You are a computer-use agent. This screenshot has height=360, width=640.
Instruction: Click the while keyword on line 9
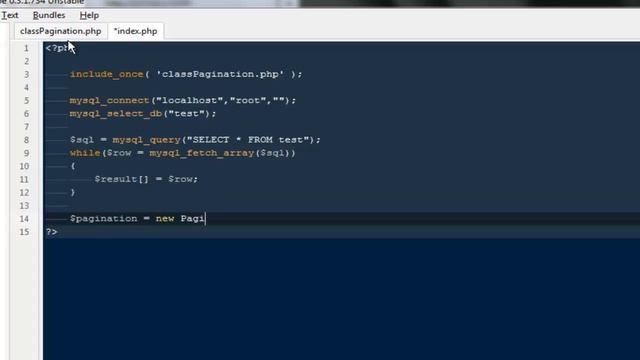85,153
